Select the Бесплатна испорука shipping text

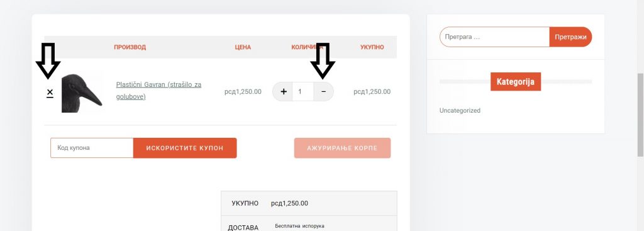(x=299, y=226)
